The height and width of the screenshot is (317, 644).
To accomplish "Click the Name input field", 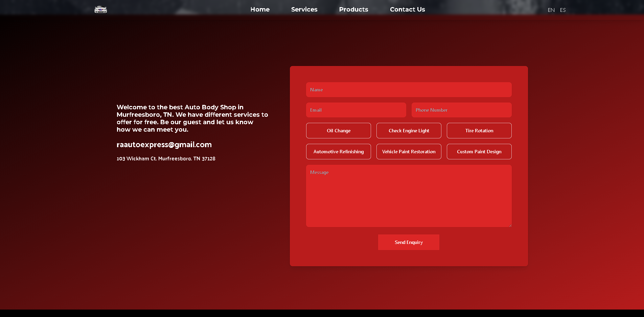I will [x=409, y=90].
